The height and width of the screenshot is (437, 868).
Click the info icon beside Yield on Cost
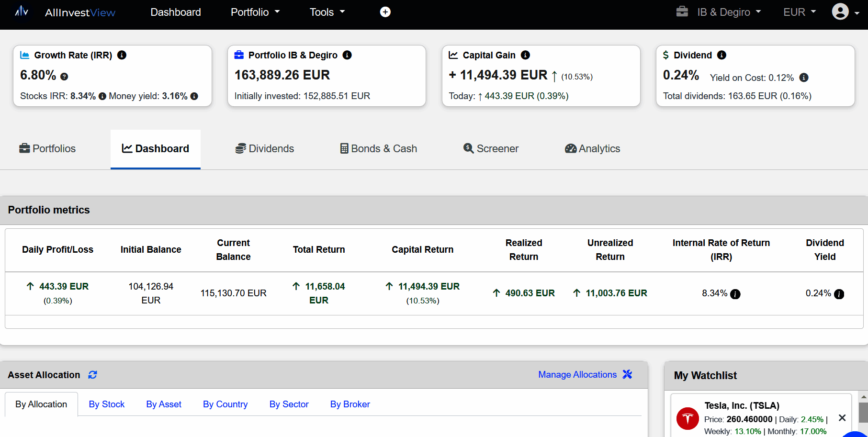(x=804, y=78)
